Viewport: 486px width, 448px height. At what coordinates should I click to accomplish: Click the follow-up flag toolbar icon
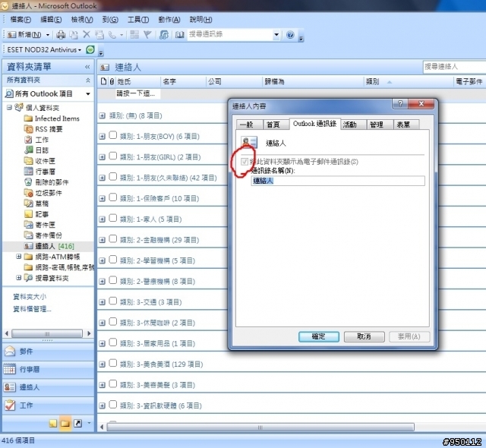[147, 35]
